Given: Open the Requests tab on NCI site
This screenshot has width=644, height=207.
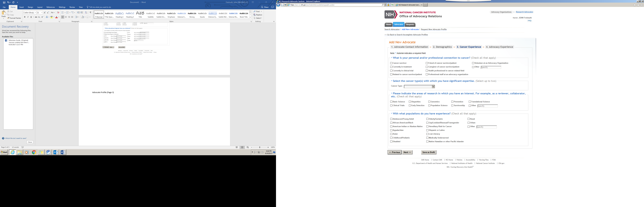Looking at the screenshot, I should click(410, 24).
